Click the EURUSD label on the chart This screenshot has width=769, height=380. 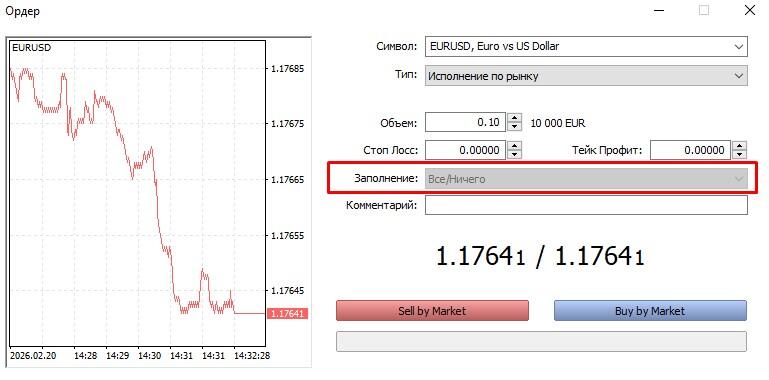click(x=31, y=48)
